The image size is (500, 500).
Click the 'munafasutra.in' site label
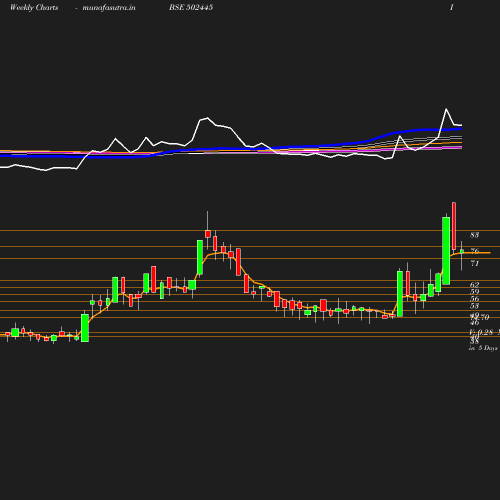tap(109, 7)
